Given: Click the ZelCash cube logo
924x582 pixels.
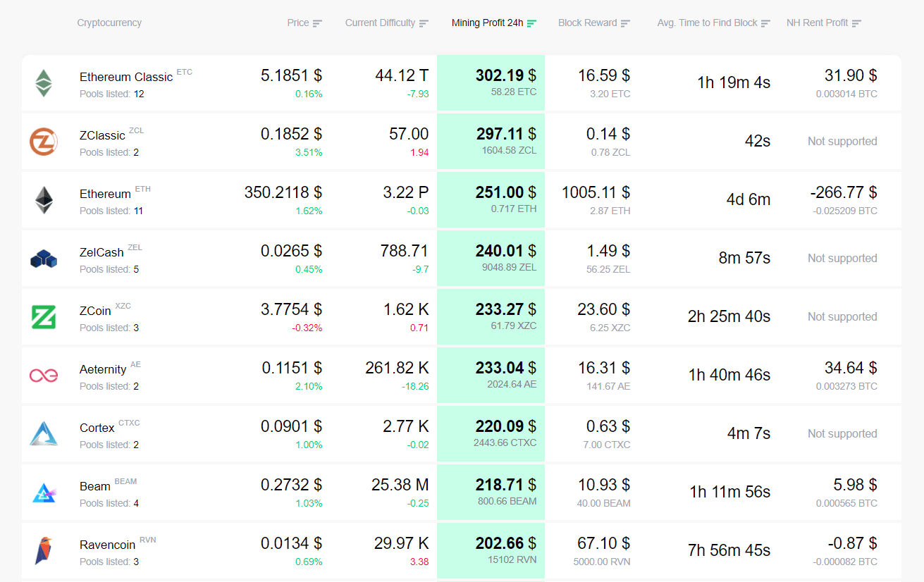Looking at the screenshot, I should tap(44, 258).
